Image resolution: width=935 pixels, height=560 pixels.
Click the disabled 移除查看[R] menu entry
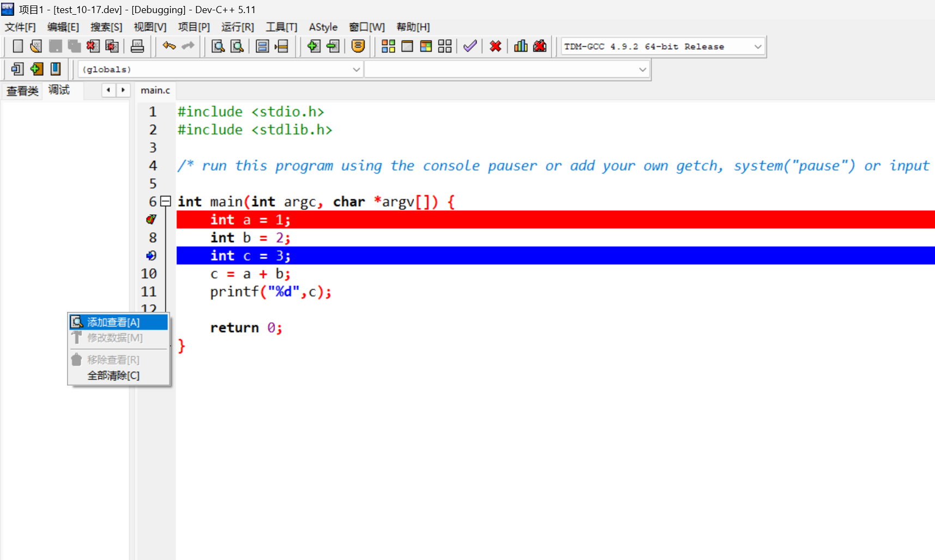119,360
